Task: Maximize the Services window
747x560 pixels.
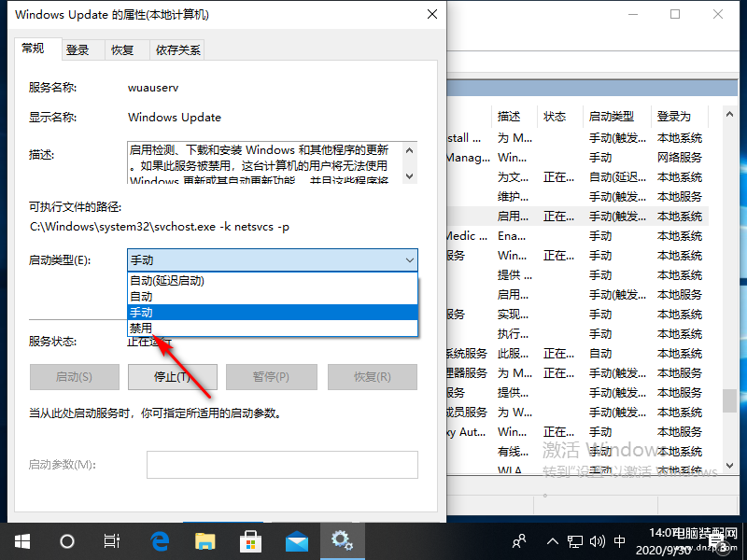Action: 675,14
